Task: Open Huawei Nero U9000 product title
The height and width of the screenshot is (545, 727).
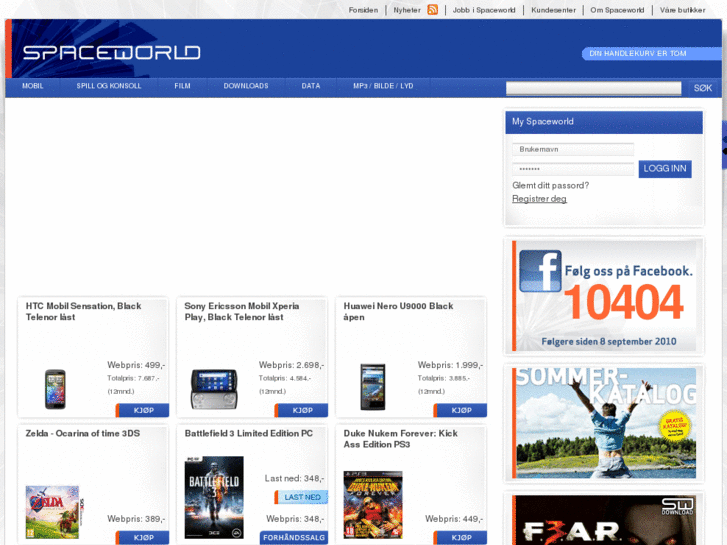Action: point(398,312)
